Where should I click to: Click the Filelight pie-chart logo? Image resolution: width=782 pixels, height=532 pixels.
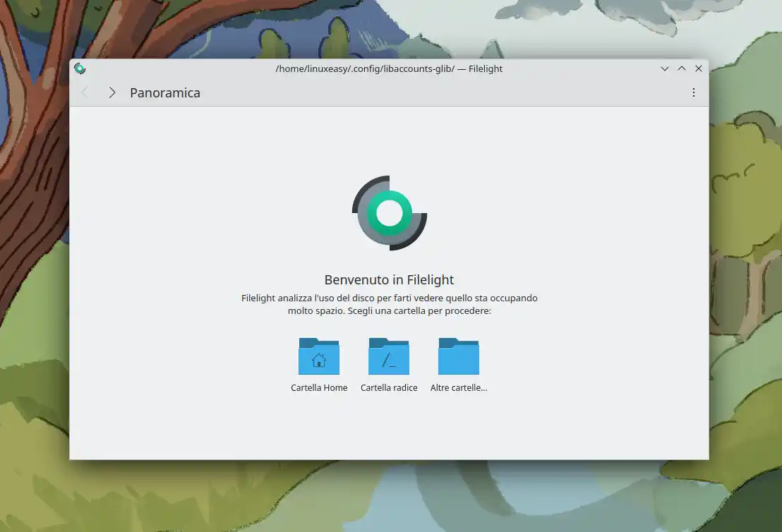pyautogui.click(x=389, y=212)
